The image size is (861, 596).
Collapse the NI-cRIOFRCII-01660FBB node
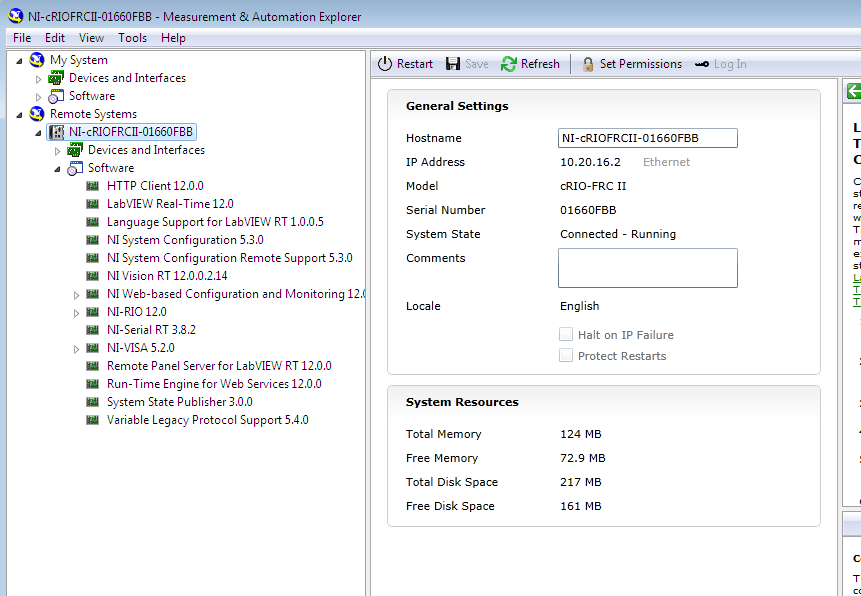[38, 133]
